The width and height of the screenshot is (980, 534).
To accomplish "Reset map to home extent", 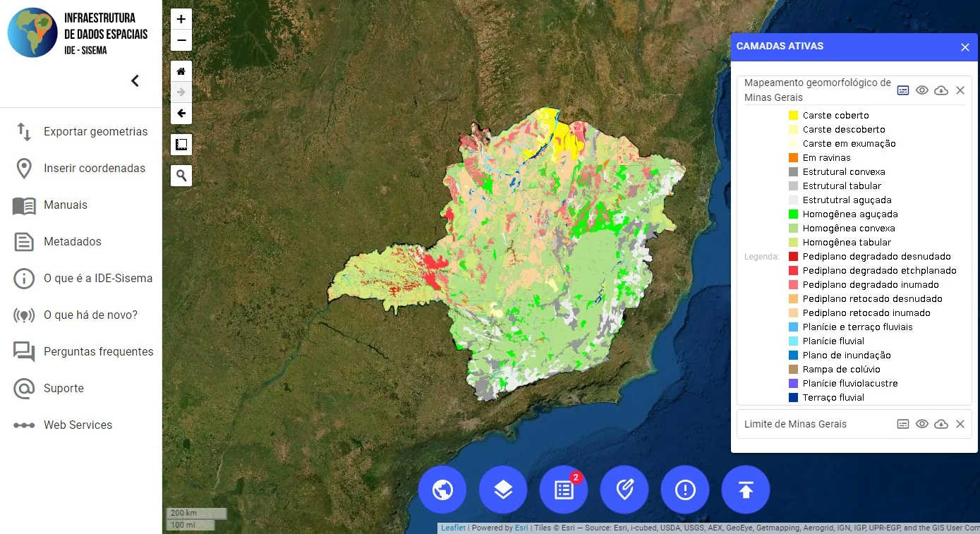I will coord(181,71).
